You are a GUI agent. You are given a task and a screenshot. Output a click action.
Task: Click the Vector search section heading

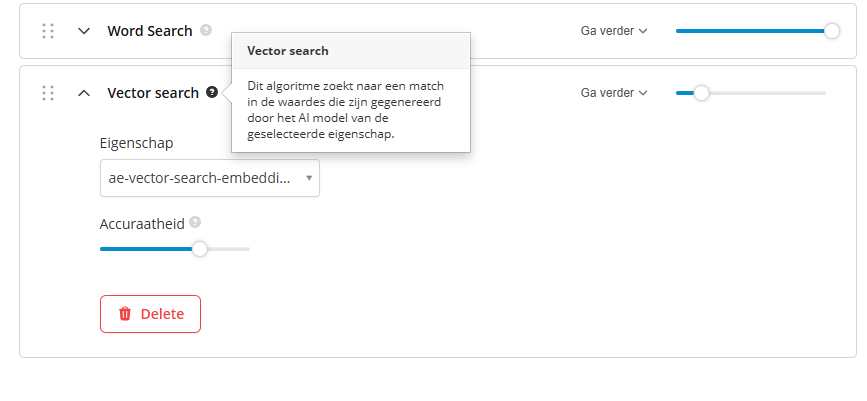tap(153, 93)
